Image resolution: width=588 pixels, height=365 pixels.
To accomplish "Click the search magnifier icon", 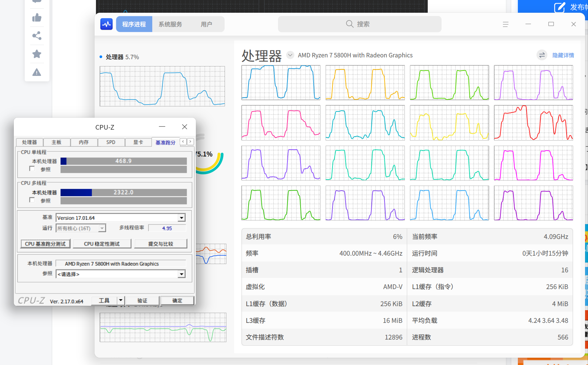I will tap(350, 24).
